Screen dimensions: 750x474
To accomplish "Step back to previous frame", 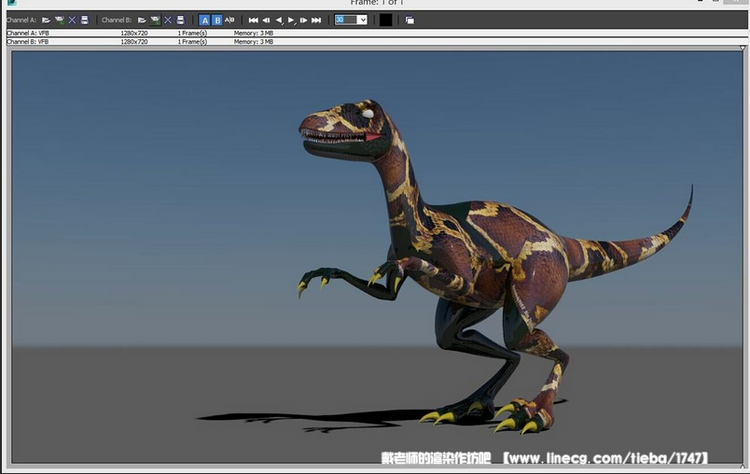I will (x=266, y=20).
